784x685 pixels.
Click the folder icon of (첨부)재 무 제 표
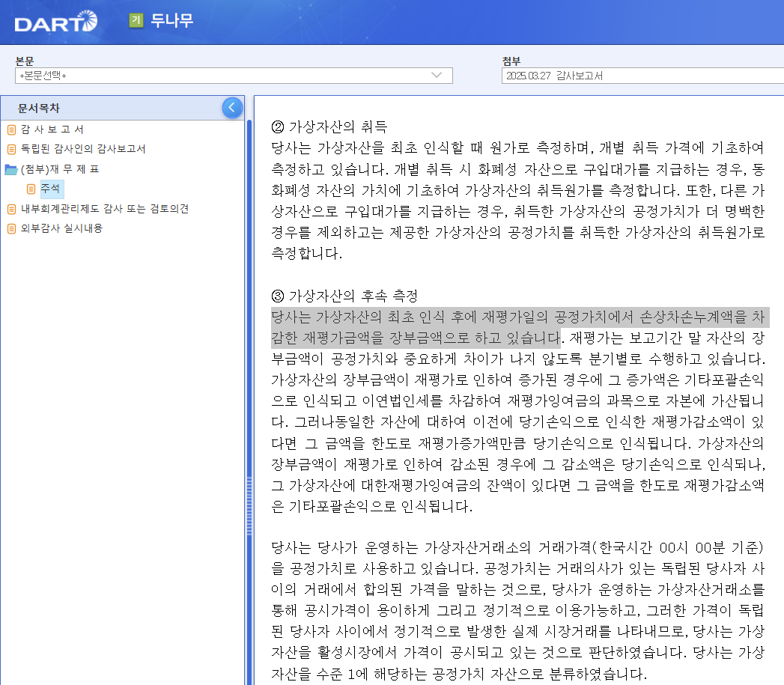(x=10, y=170)
